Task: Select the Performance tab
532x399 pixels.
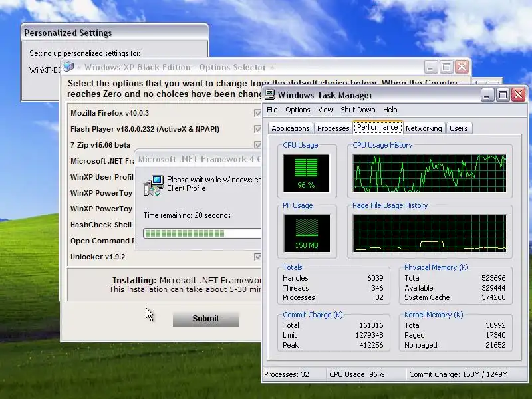Action: tap(378, 127)
